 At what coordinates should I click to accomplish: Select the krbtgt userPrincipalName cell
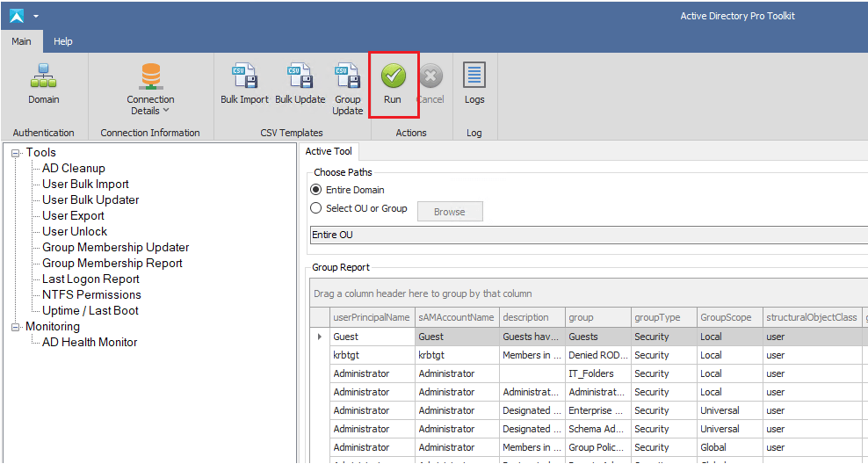coord(372,355)
